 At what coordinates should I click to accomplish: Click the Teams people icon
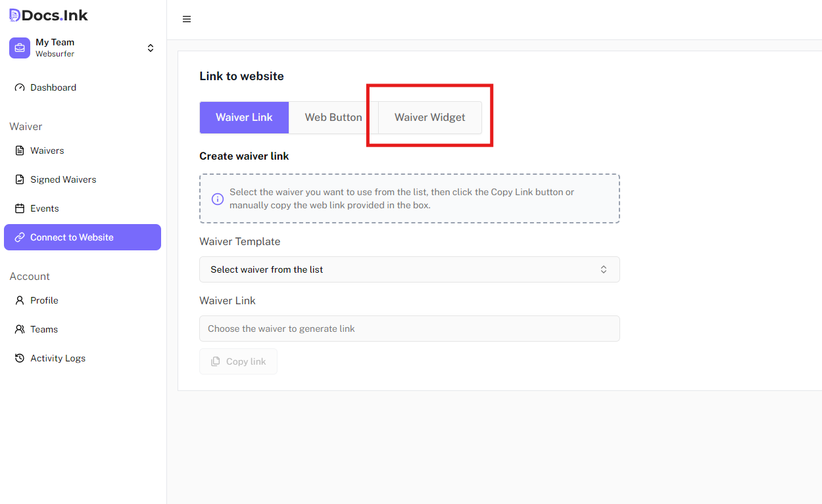(x=20, y=329)
